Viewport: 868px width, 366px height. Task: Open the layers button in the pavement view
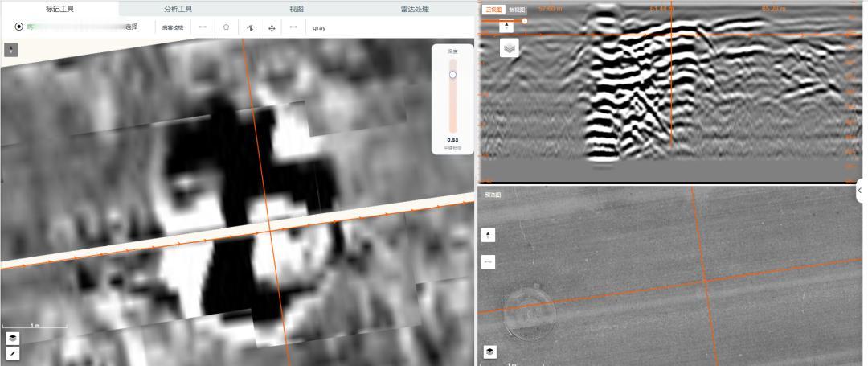point(490,352)
